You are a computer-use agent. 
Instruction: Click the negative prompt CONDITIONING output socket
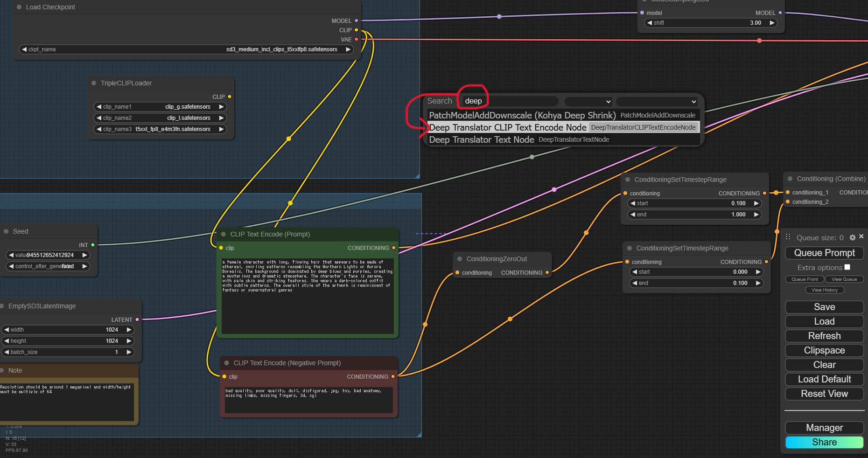[x=393, y=376]
